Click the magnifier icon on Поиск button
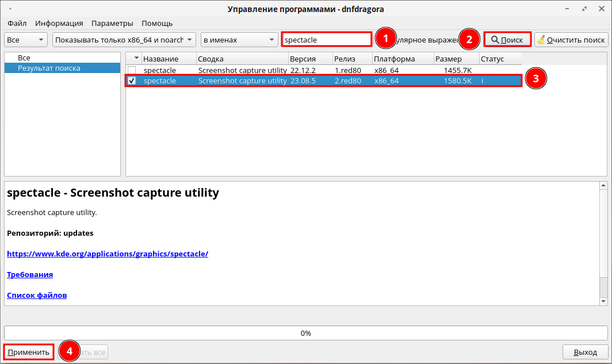612x364 pixels. tap(494, 40)
